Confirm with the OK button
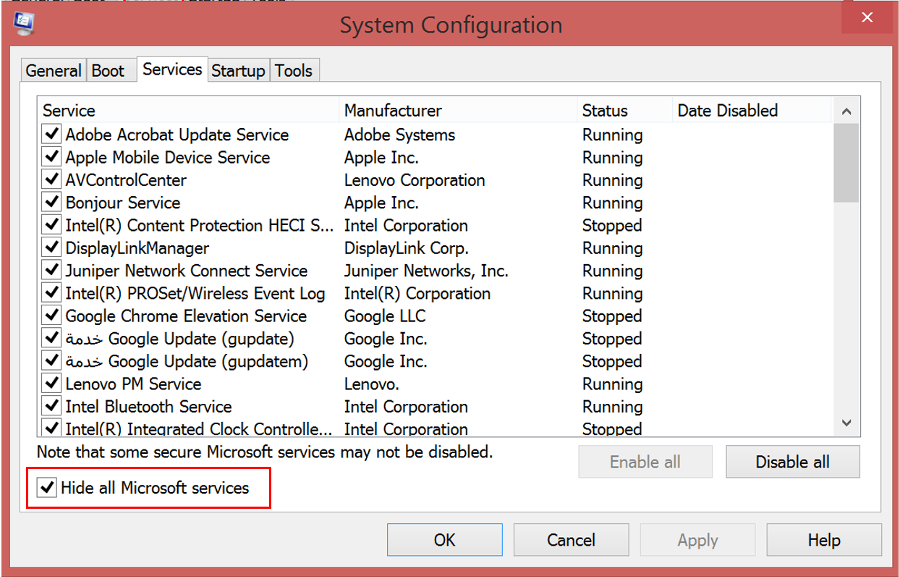The image size is (899, 577). [x=444, y=540]
